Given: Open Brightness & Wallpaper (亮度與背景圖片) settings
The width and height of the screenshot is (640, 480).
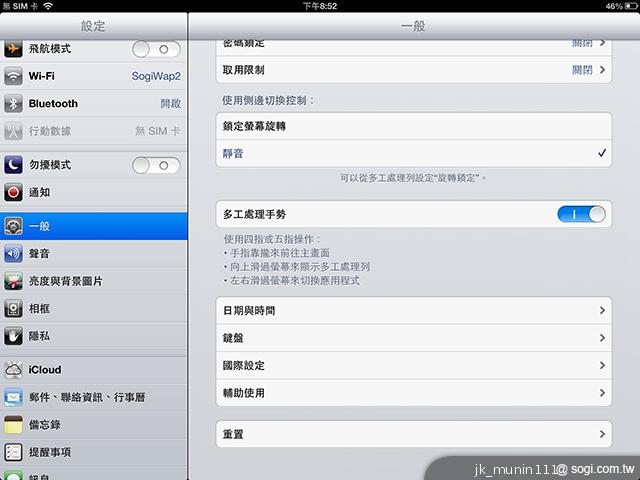Looking at the screenshot, I should pyautogui.click(x=93, y=281).
